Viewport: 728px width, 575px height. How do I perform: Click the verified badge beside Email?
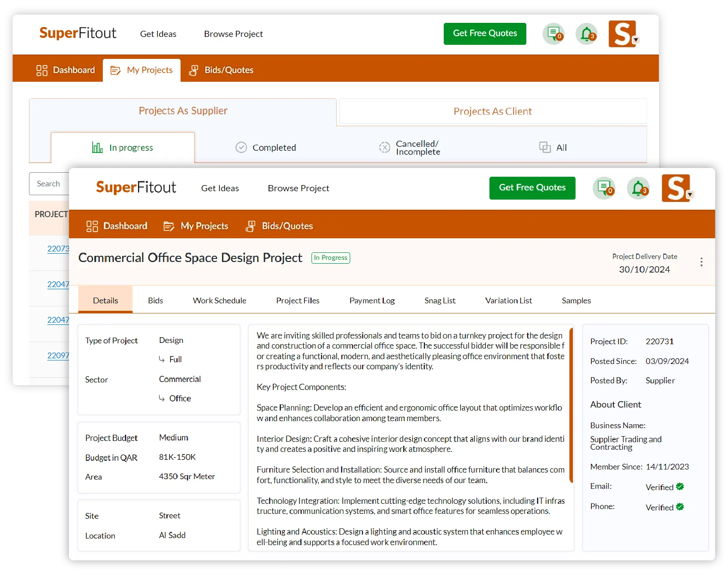(680, 487)
